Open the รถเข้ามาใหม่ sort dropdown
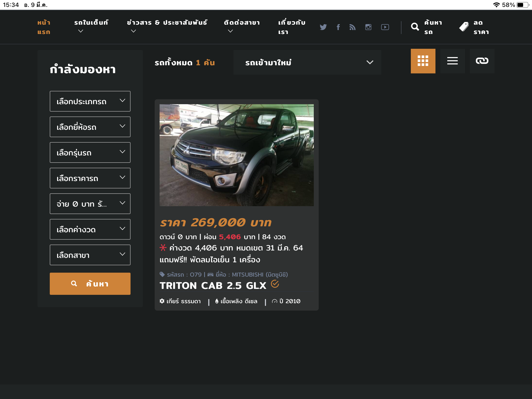The image size is (532, 399). point(307,62)
